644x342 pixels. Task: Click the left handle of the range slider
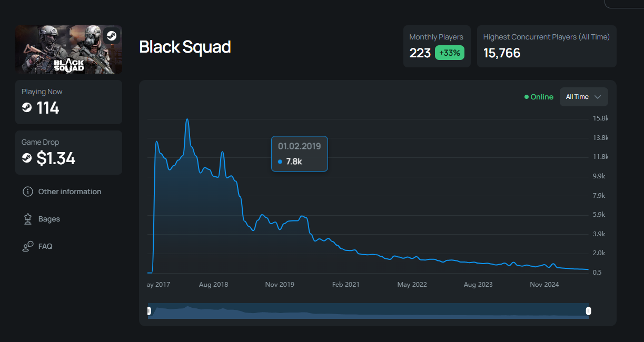coord(149,311)
